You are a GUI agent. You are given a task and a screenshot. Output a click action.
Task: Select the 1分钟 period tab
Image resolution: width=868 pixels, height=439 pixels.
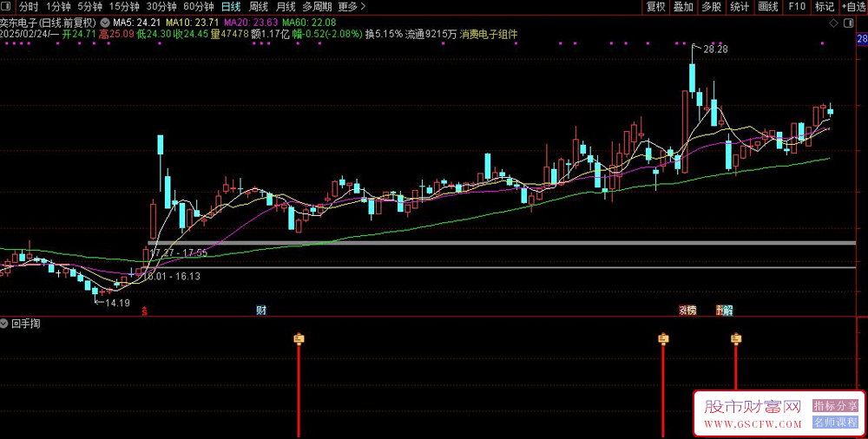click(58, 7)
